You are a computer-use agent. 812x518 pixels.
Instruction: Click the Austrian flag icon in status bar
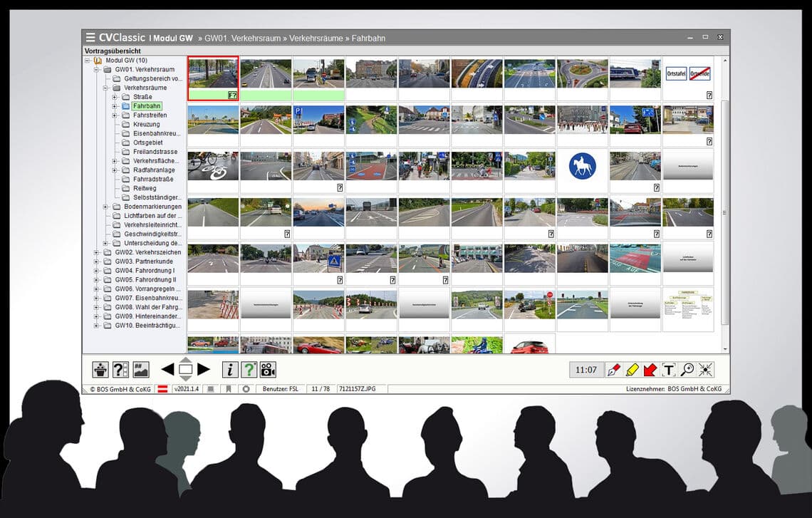162,388
